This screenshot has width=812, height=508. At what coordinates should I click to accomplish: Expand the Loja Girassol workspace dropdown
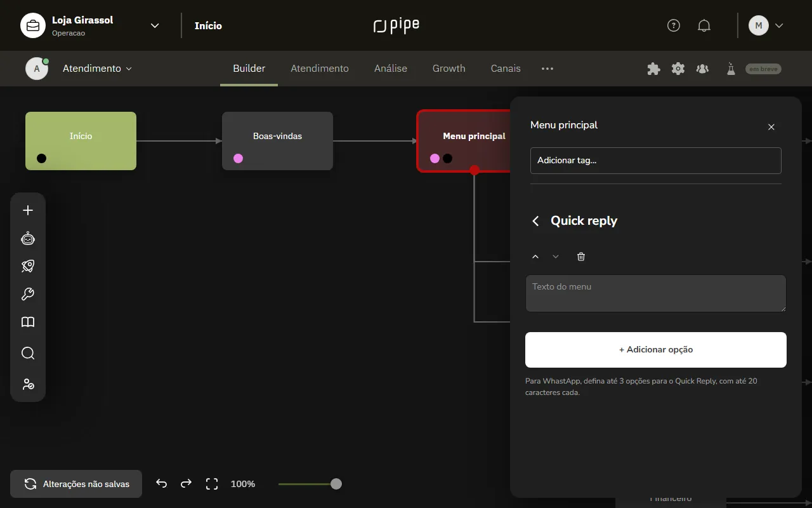click(155, 25)
